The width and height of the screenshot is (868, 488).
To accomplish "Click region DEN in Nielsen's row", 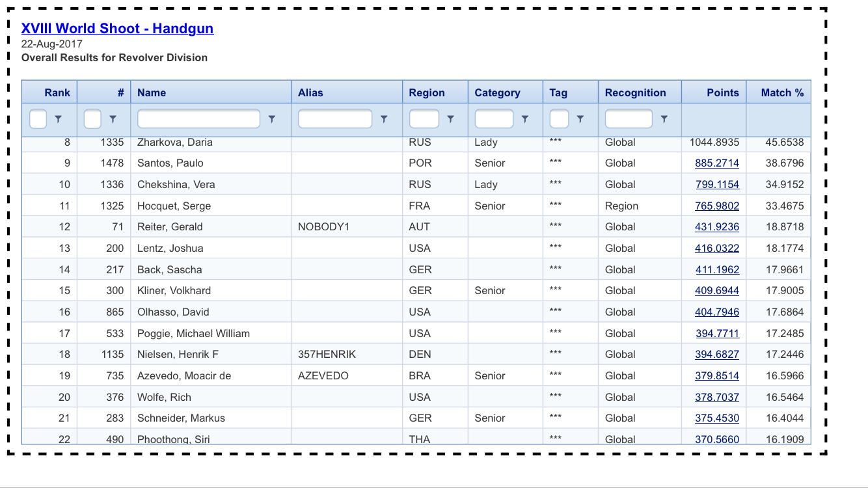I will pos(420,355).
